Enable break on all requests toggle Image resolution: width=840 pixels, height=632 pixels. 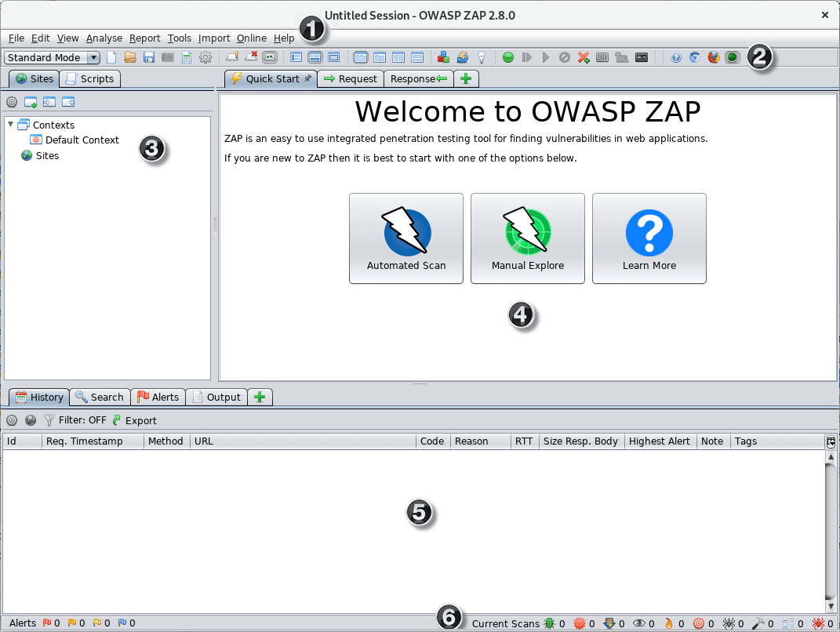[x=507, y=56]
